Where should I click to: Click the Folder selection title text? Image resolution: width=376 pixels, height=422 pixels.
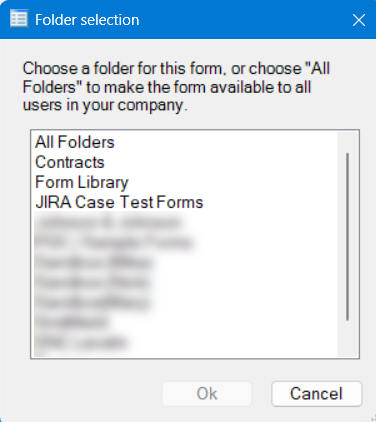coord(87,20)
